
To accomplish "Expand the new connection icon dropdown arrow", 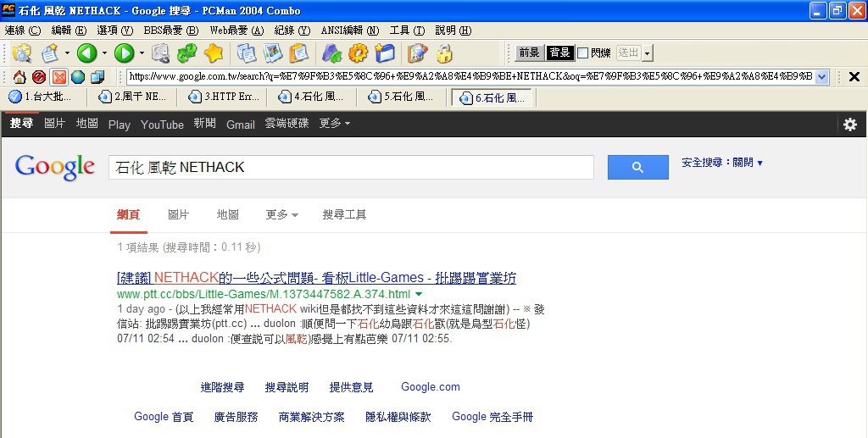I will pos(67,53).
